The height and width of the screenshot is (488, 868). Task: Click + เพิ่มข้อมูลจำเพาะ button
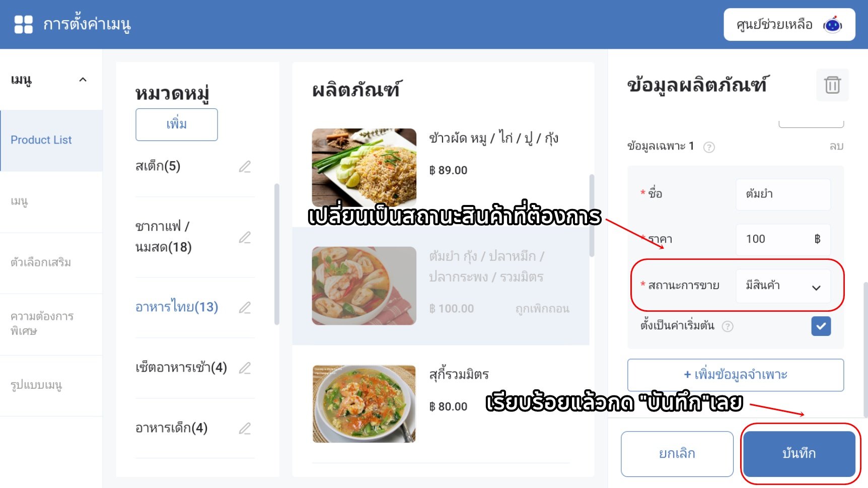coord(736,375)
